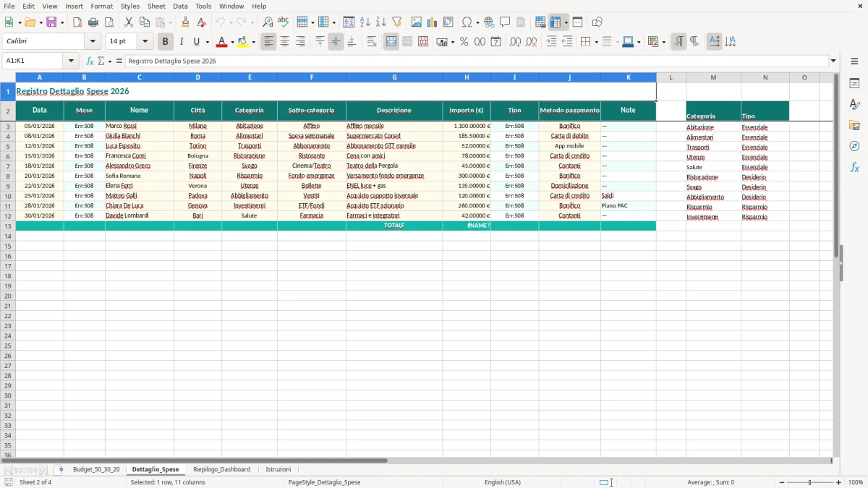Screen dimensions: 868x488
Task: Insert Comment speech bubble icon
Action: (506, 22)
